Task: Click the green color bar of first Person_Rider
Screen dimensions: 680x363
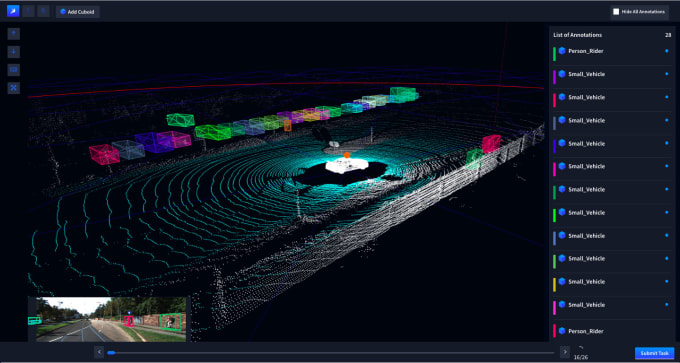Action: click(x=554, y=54)
